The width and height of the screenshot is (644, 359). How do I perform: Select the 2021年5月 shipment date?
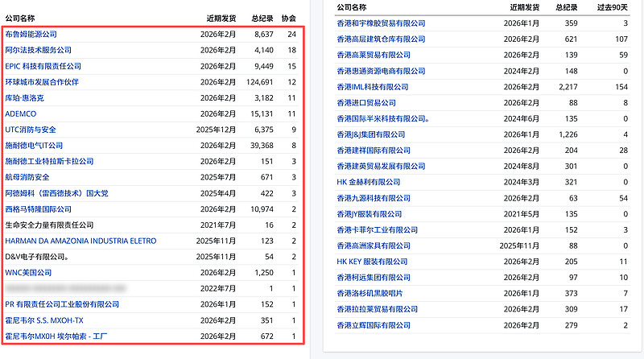pos(522,214)
